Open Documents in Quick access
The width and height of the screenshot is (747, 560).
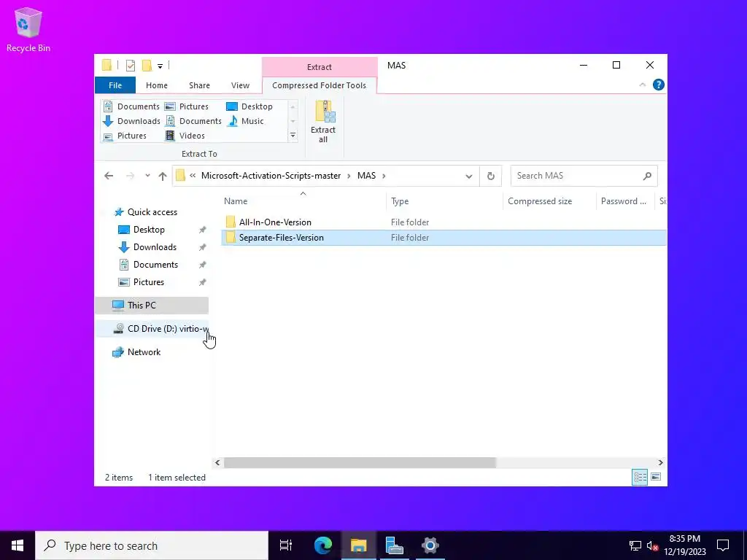point(155,265)
